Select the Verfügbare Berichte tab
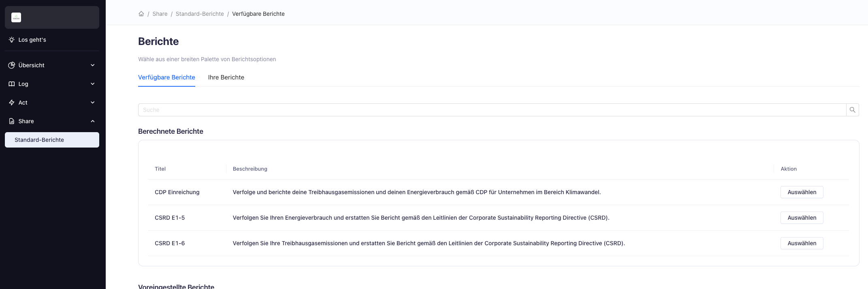868x289 pixels. point(166,77)
